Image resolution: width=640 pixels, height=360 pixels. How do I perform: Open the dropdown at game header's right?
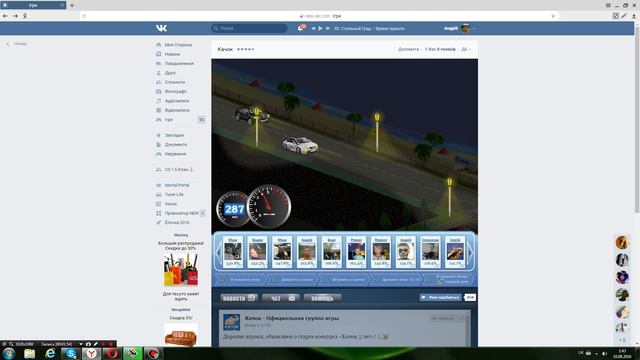[466, 49]
